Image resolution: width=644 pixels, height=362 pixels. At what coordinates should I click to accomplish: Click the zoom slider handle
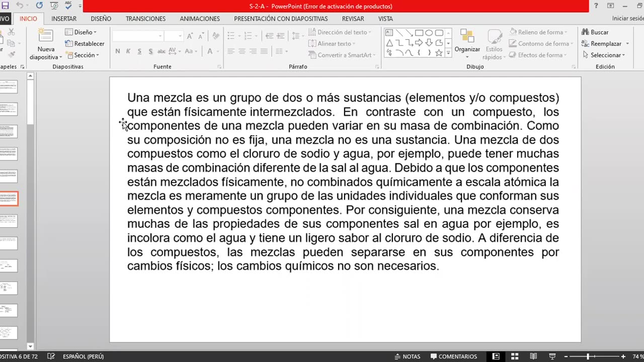[x=588, y=356]
